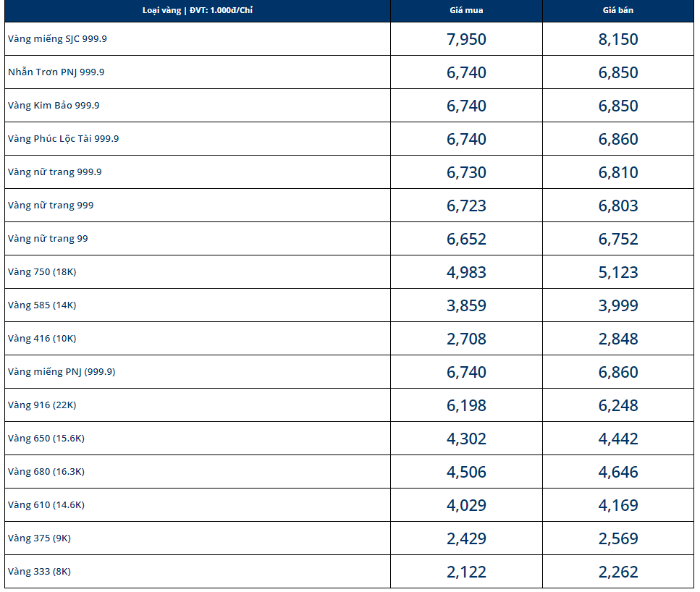Click the 'Vàng nữ trang 99' label
Image resolution: width=700 pixels, height=592 pixels.
[48, 238]
